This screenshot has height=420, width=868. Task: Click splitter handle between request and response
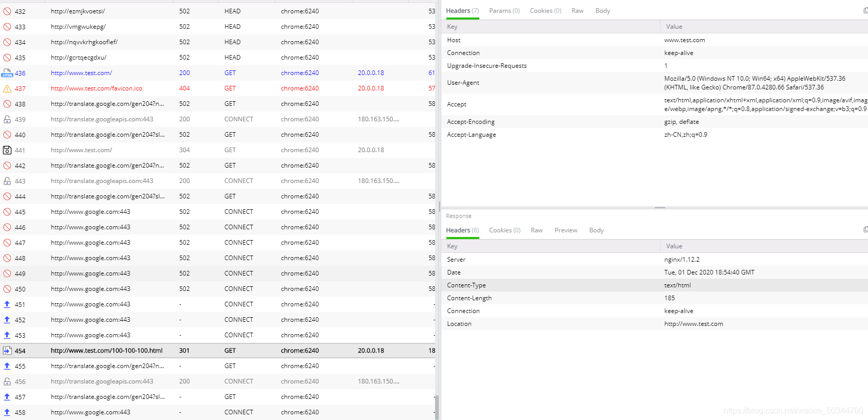point(660,208)
